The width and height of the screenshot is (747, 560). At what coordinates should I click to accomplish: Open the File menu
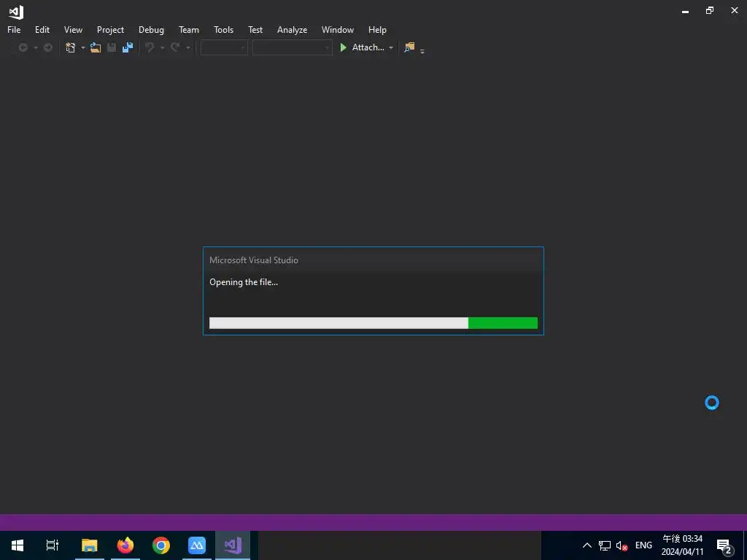point(14,29)
